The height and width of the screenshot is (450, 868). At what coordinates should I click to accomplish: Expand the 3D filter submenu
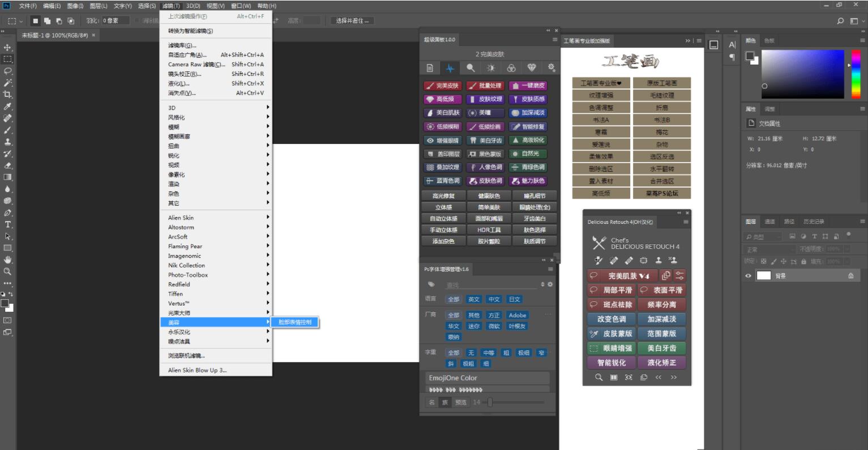tap(216, 108)
